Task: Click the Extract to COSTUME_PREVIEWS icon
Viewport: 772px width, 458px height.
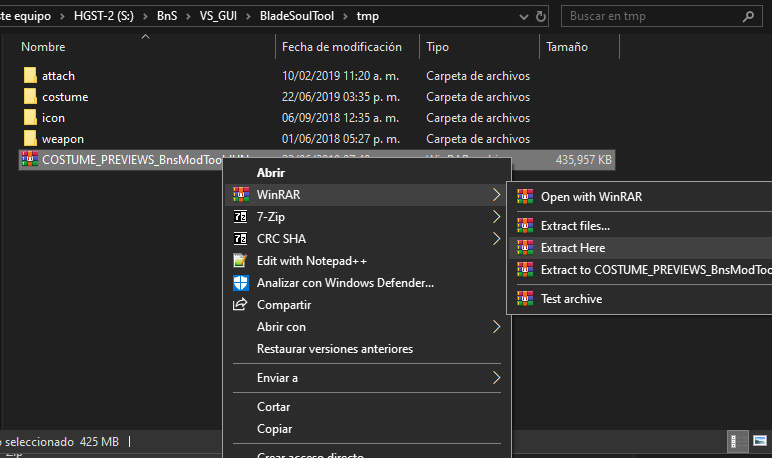Action: click(x=525, y=269)
